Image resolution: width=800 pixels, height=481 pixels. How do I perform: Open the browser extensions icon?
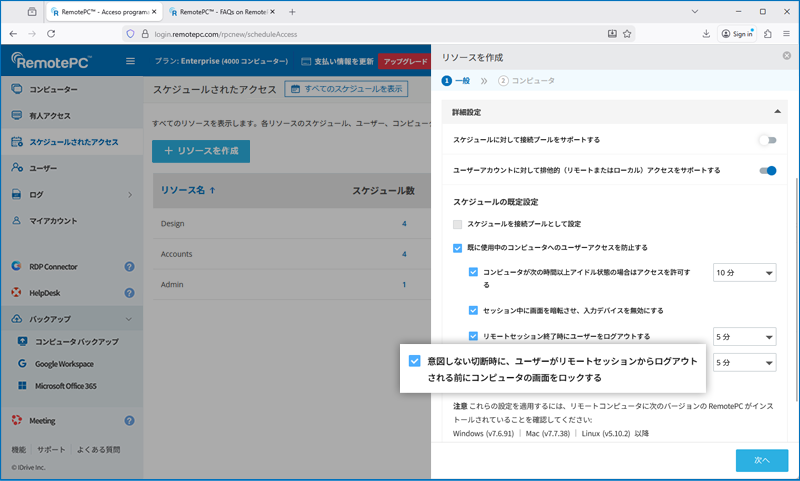point(768,34)
